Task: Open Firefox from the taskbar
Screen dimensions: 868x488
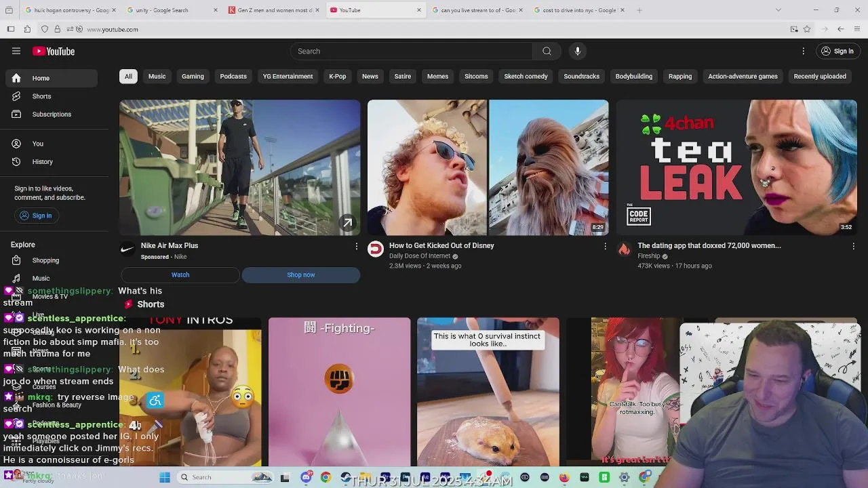Action: click(564, 477)
